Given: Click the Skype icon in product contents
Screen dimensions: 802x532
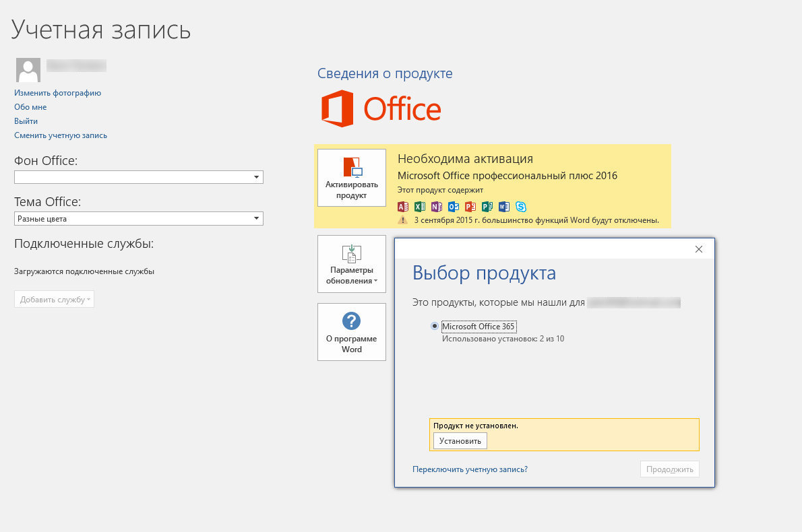Looking at the screenshot, I should point(521,207).
